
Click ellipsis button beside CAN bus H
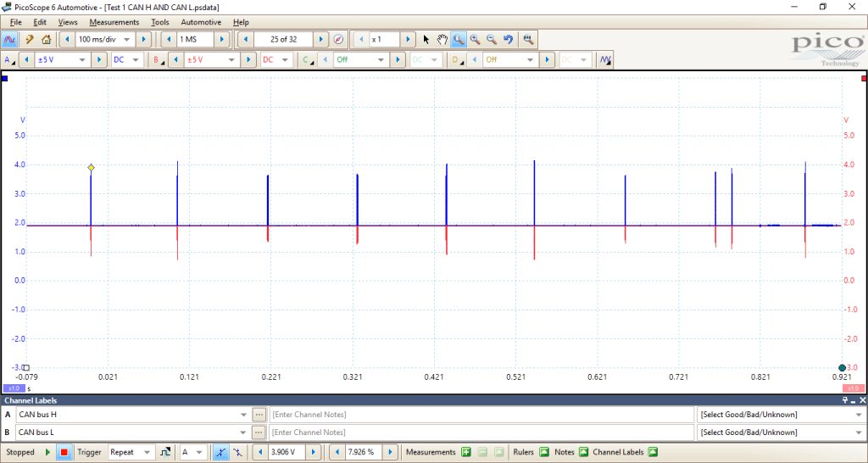[259, 415]
